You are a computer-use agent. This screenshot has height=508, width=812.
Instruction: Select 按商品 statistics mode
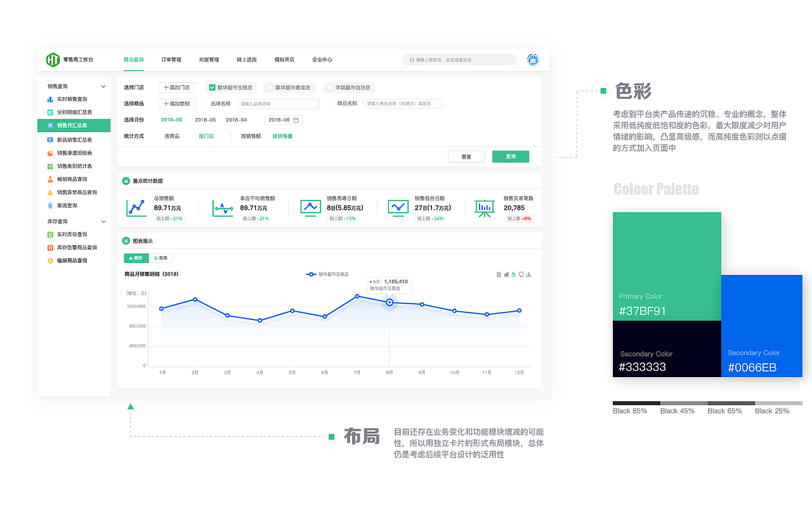172,136
